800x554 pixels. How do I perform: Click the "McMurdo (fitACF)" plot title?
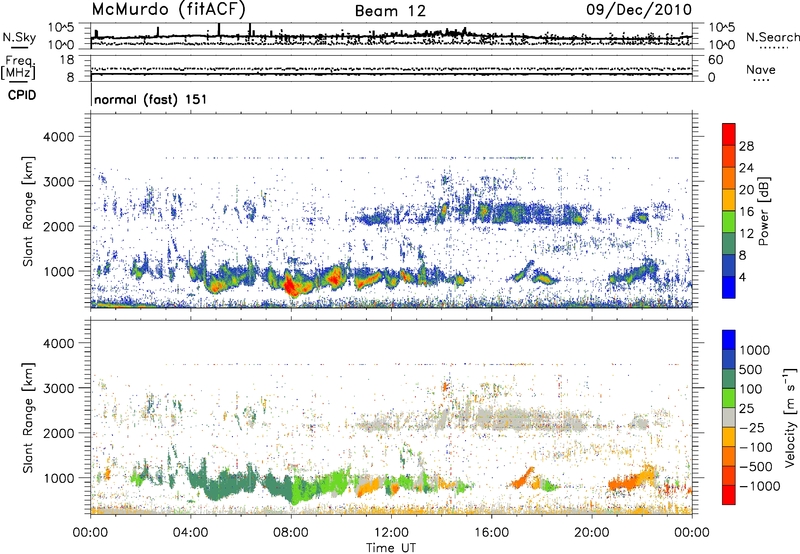coord(169,9)
